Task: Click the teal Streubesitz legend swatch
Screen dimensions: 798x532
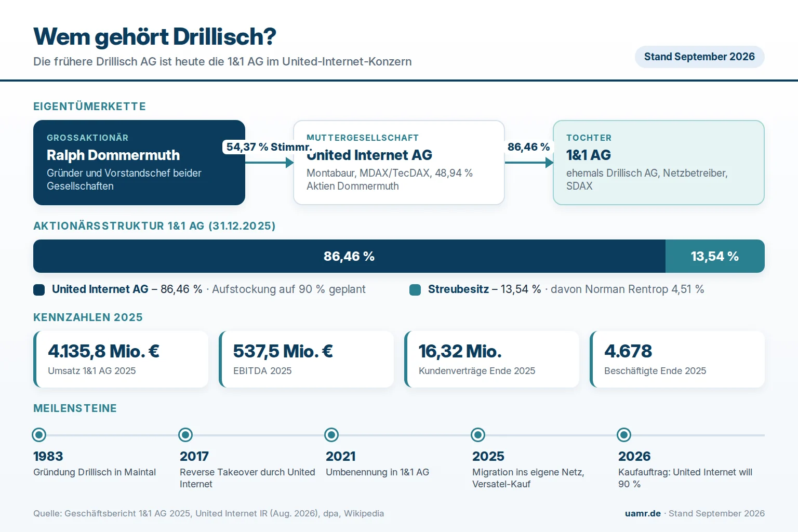Action: click(x=415, y=290)
